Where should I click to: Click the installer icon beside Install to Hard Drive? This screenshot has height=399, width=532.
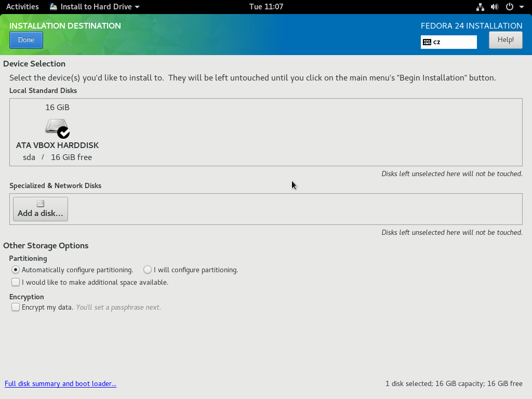[x=54, y=7]
